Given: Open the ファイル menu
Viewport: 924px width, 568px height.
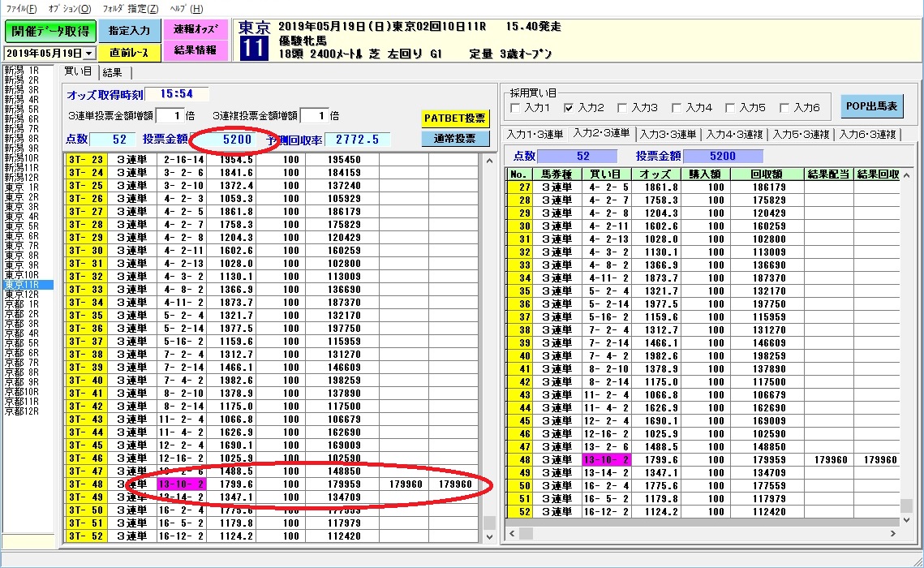Looking at the screenshot, I should pyautogui.click(x=21, y=8).
